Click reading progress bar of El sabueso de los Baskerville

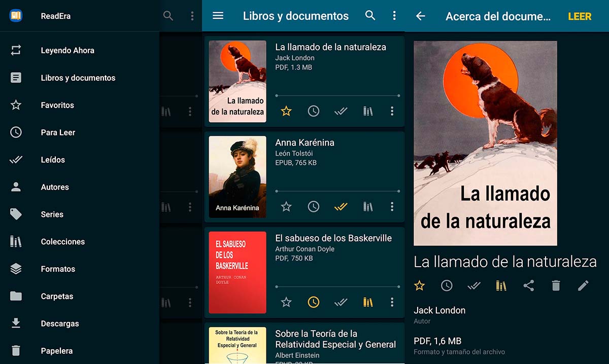[x=337, y=286]
